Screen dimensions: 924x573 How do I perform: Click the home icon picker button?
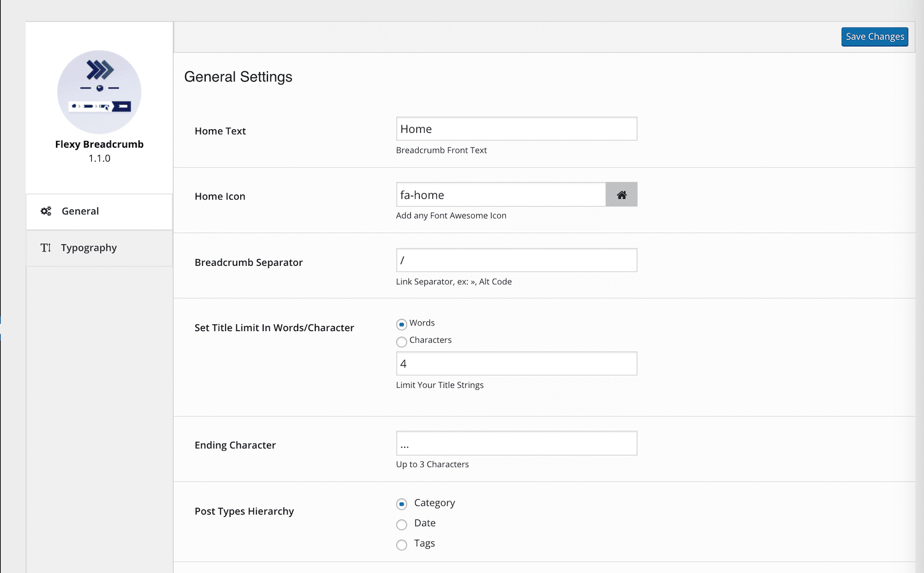[621, 194]
